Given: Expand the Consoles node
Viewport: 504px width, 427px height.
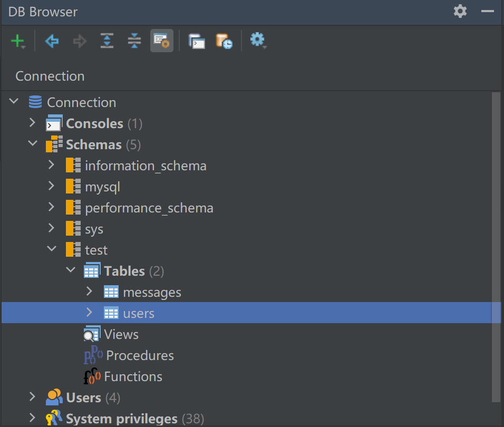Looking at the screenshot, I should (x=32, y=122).
